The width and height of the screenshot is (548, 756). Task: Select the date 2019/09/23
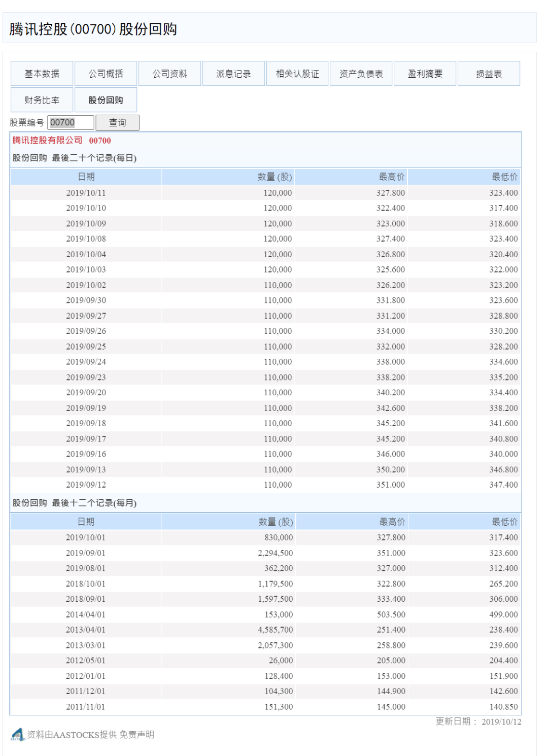(x=86, y=377)
